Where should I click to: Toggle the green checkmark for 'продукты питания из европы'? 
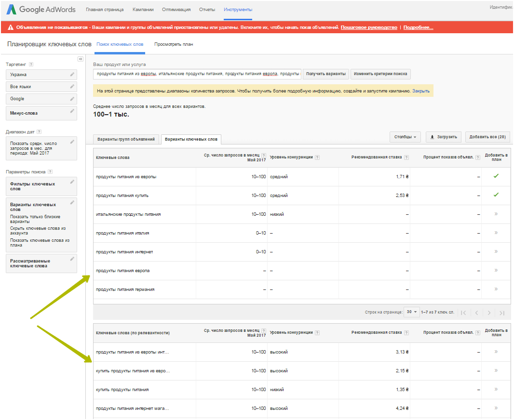click(496, 176)
